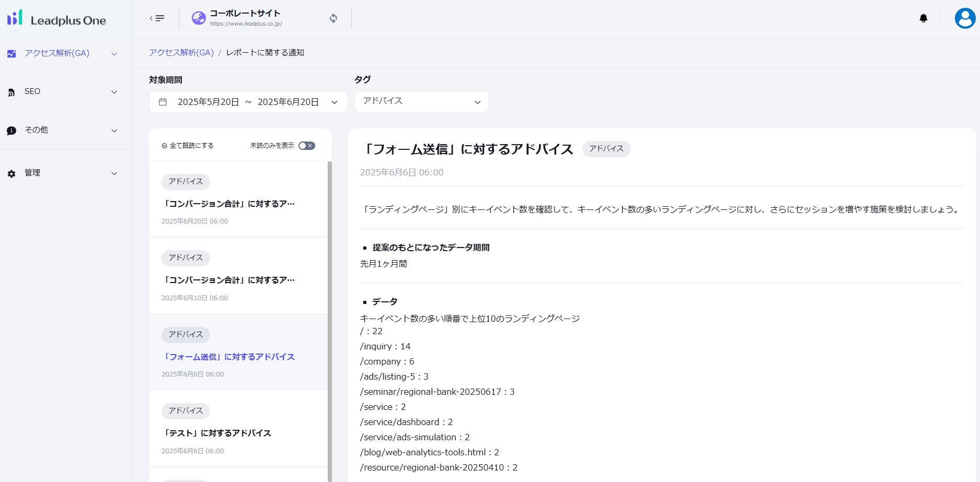
Task: Click the row /blog/web-analytics-tools.html：2
Action: (x=430, y=452)
